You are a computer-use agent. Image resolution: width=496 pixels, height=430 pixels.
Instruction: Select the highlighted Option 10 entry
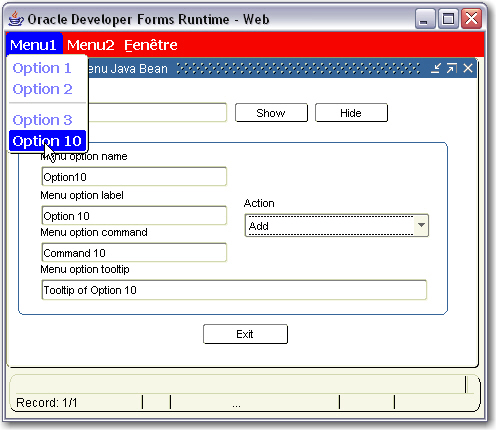(x=47, y=141)
